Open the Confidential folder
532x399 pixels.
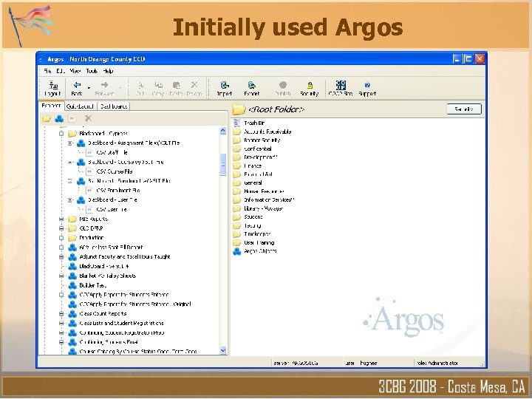(x=258, y=149)
